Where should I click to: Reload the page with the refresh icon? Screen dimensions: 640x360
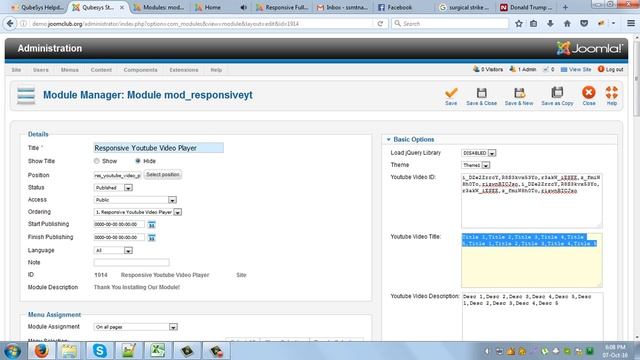pyautogui.click(x=380, y=24)
